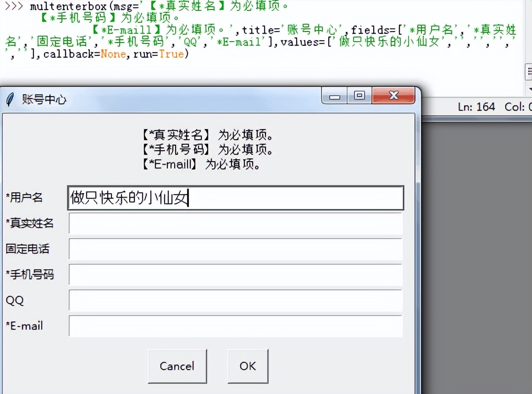Click the Ln: 164 status indicator
This screenshot has height=394, width=532.
478,107
